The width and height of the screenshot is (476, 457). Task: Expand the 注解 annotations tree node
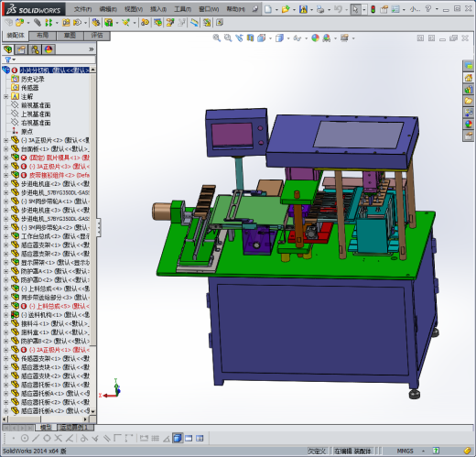[5, 96]
